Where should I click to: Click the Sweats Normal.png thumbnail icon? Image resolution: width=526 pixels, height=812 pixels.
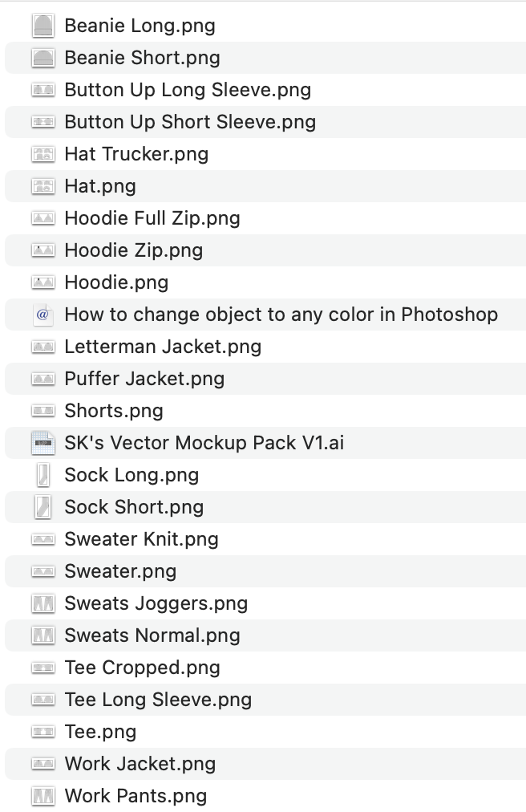click(x=42, y=635)
